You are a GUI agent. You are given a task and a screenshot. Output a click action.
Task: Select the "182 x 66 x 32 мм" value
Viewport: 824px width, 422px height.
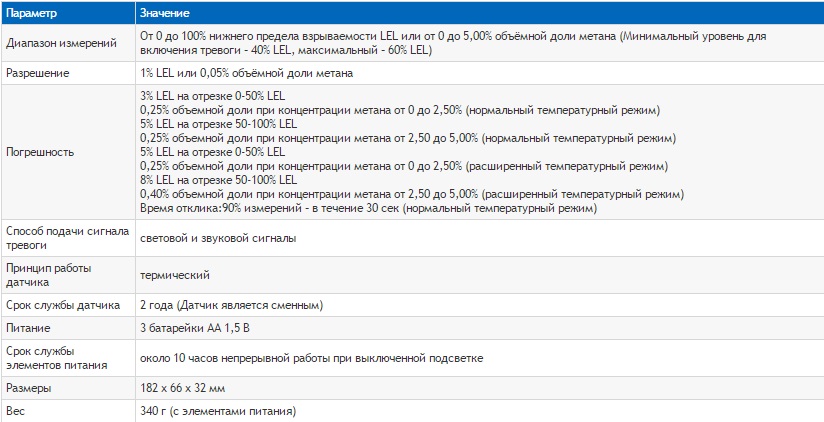click(x=183, y=387)
